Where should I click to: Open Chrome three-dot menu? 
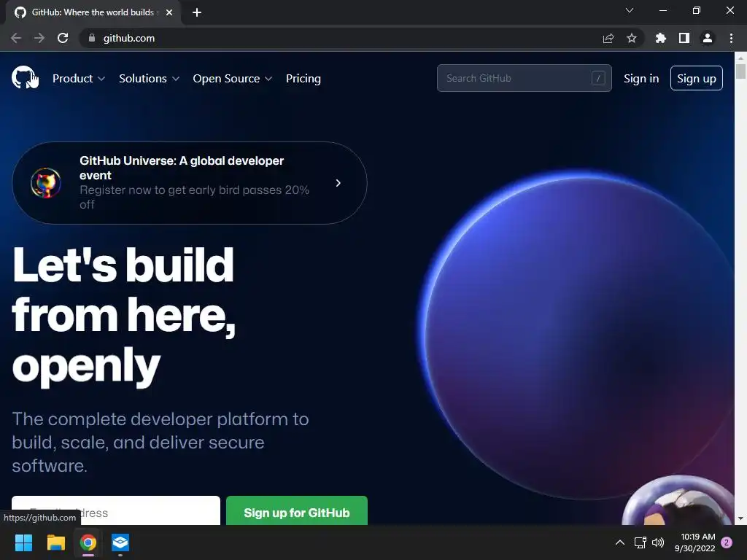(731, 38)
